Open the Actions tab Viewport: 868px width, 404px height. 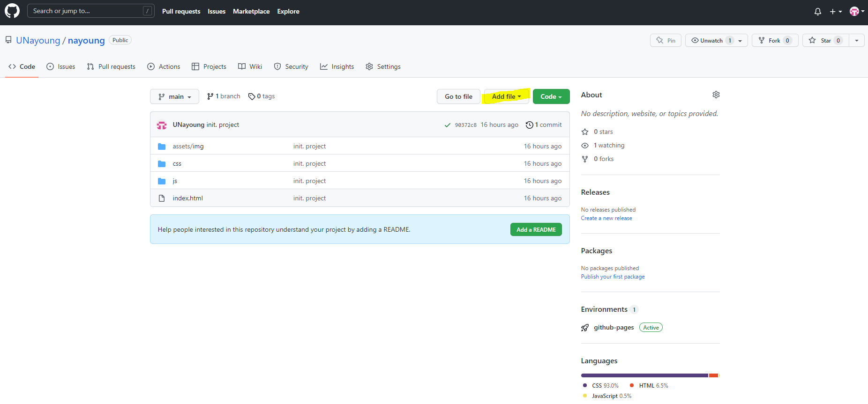(x=164, y=66)
